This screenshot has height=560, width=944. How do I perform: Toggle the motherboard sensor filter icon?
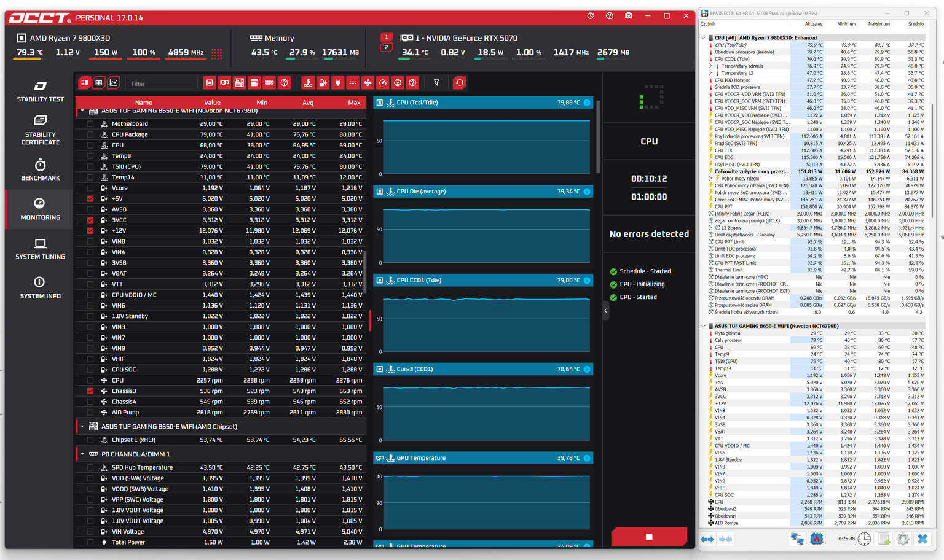tap(240, 83)
